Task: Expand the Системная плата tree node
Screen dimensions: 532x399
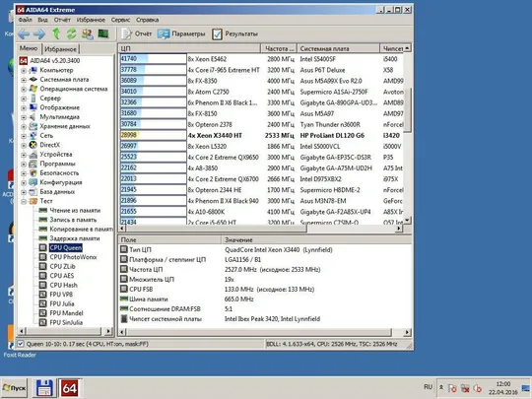Action: 24,80
